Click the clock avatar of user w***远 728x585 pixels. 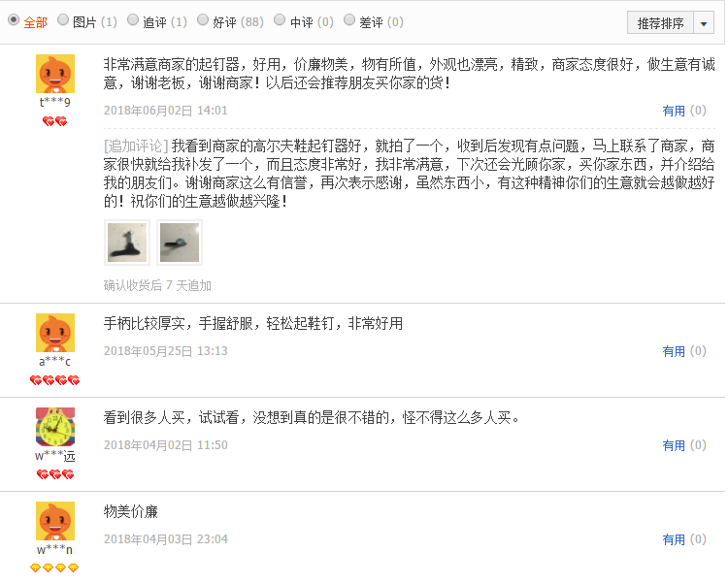pyautogui.click(x=55, y=427)
